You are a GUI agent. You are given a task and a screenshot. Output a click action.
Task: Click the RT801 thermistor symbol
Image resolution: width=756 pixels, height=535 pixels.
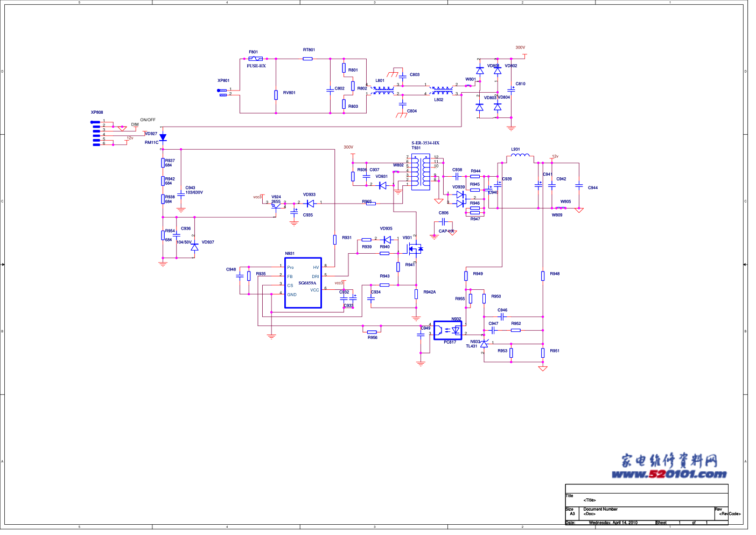307,58
